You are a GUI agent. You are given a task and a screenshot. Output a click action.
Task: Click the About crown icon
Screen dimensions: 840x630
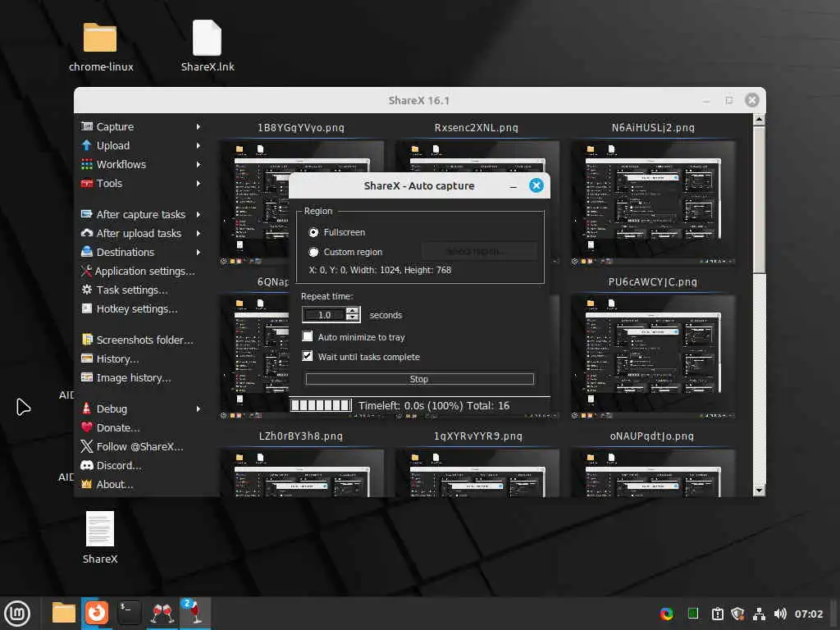[86, 484]
